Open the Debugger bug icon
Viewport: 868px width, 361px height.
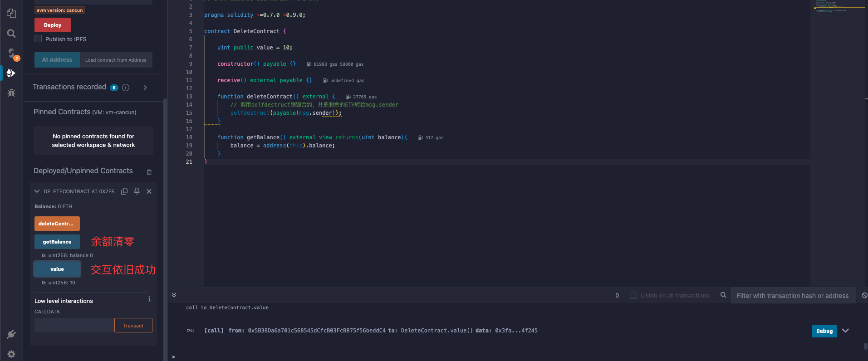point(11,93)
